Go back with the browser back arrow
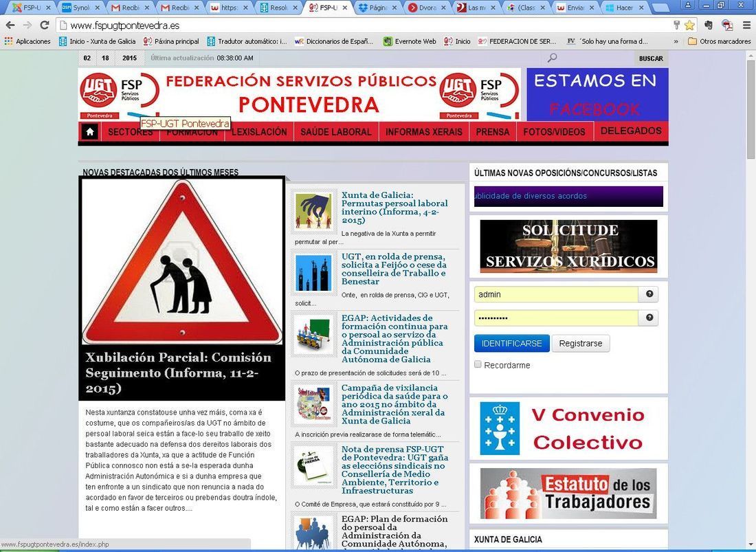 coord(10,25)
